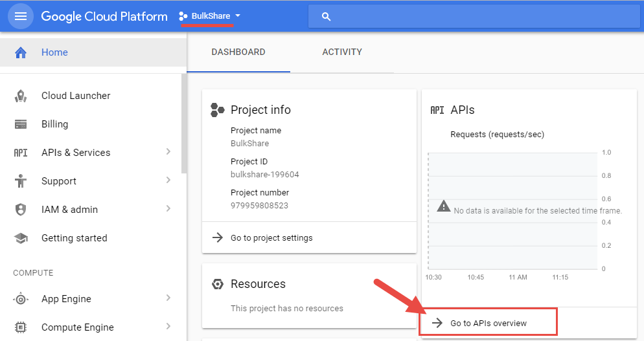Click the Requests (requests/sec) chart label
644x341 pixels.
click(497, 135)
